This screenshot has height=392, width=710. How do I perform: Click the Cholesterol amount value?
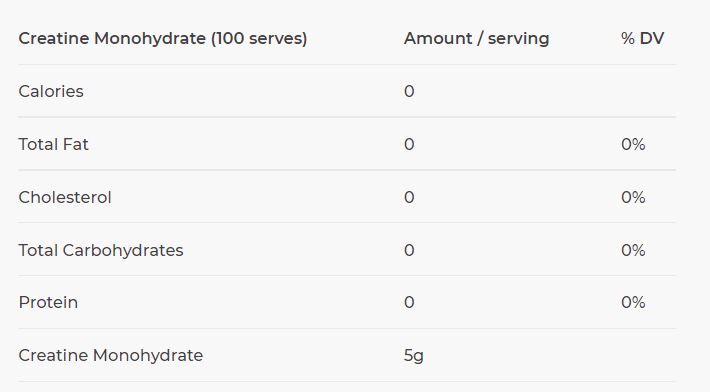coord(409,197)
